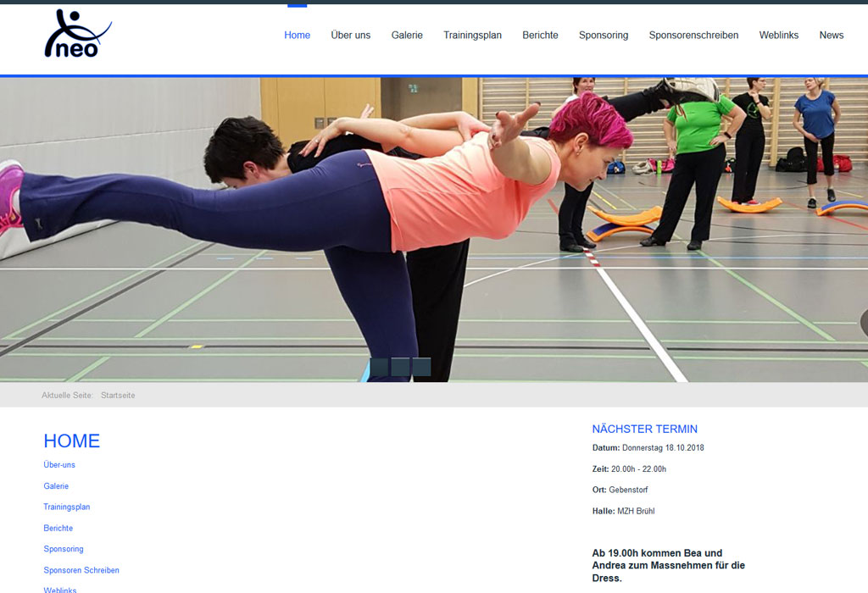Open Sponsorenschreiben from the header menu
The height and width of the screenshot is (593, 868).
[693, 36]
